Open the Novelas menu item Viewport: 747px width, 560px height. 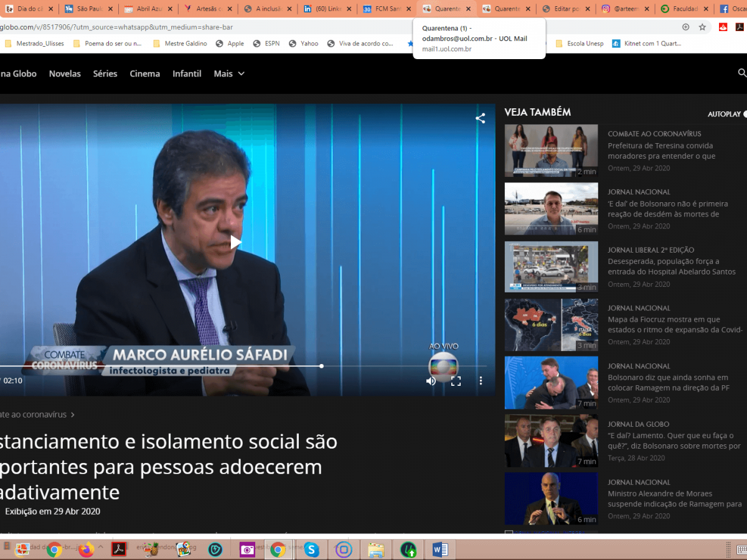[65, 73]
